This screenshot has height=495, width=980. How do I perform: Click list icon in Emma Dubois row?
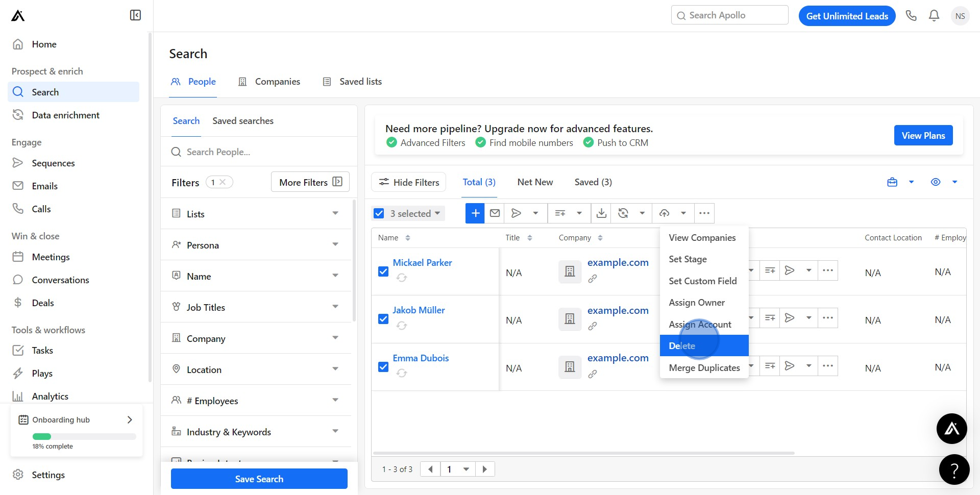pyautogui.click(x=770, y=366)
